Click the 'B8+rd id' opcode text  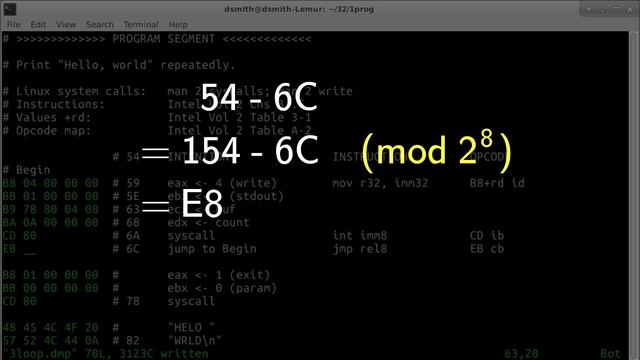(x=497, y=183)
